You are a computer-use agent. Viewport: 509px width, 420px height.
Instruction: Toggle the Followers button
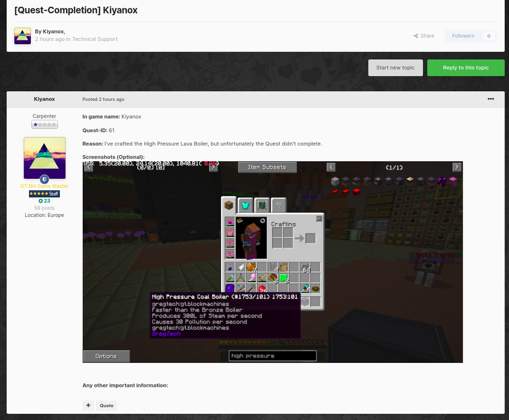[463, 36]
